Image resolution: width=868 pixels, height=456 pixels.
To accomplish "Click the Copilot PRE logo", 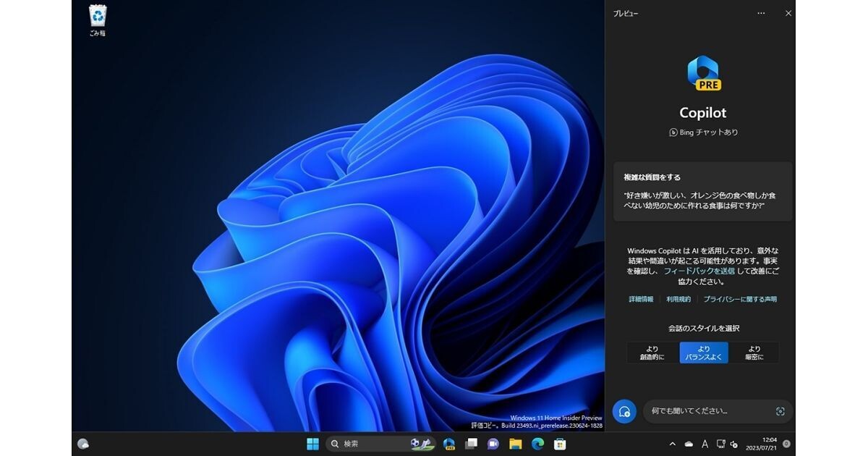I will 704,73.
